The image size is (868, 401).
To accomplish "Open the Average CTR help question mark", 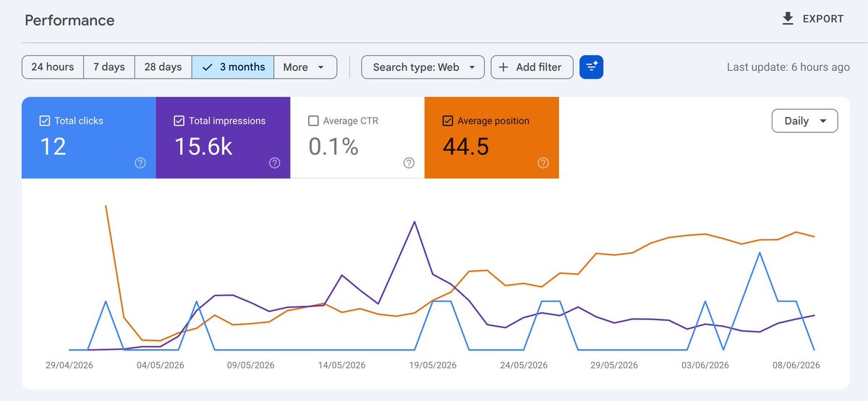I will pyautogui.click(x=409, y=163).
